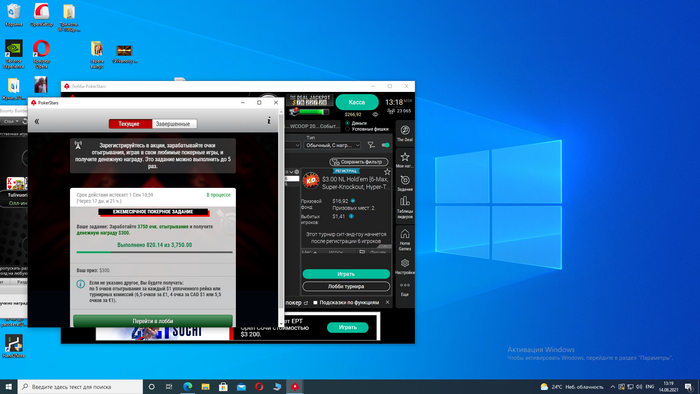Open Корзина recycle bin on desktop
Screen dimensions: 700x394
pos(14,15)
